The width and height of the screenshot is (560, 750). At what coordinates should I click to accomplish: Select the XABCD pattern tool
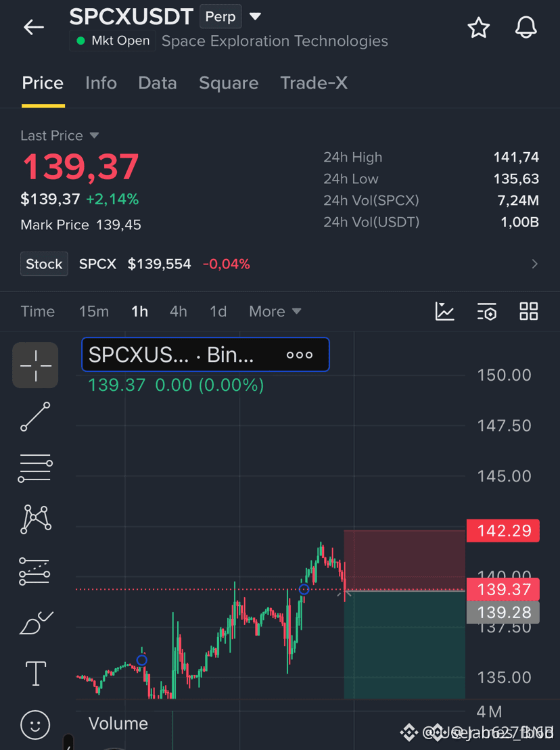point(36,519)
